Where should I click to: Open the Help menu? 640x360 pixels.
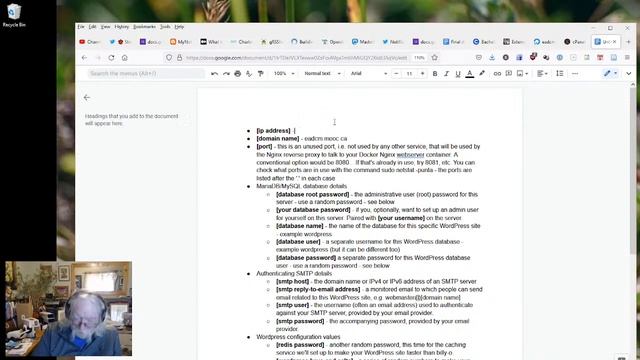[179, 27]
